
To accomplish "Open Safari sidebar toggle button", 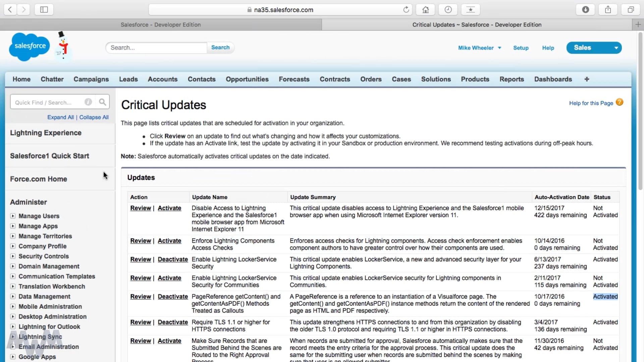I will tap(44, 10).
